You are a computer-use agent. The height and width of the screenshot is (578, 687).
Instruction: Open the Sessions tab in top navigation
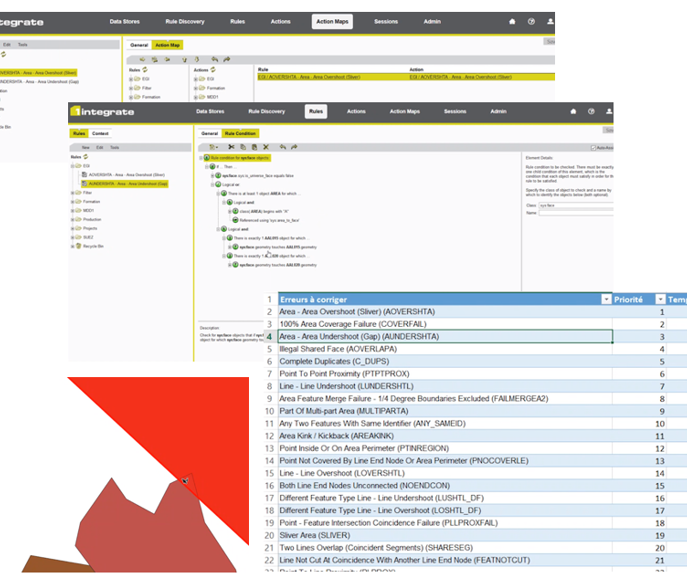click(454, 112)
